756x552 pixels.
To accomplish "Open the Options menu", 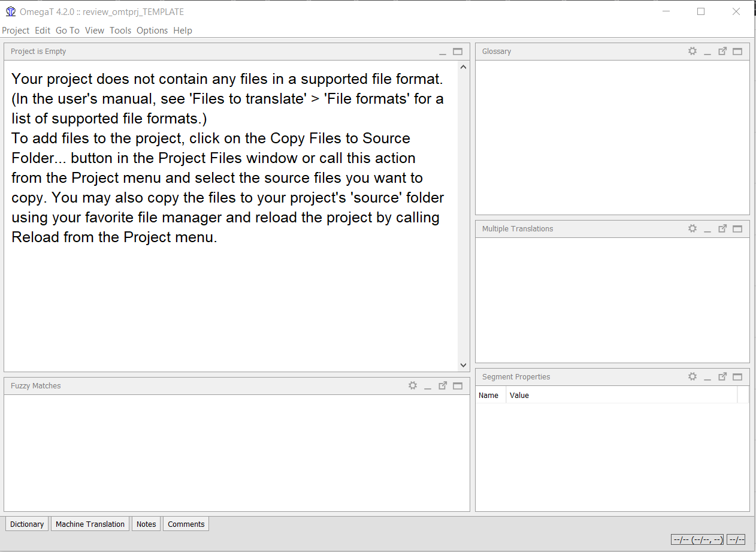I will 152,31.
